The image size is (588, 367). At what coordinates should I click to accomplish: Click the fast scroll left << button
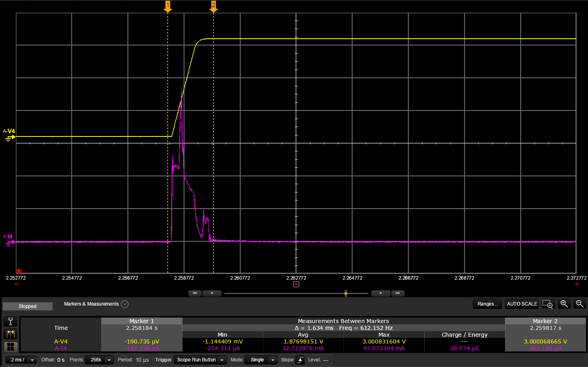tap(195, 293)
